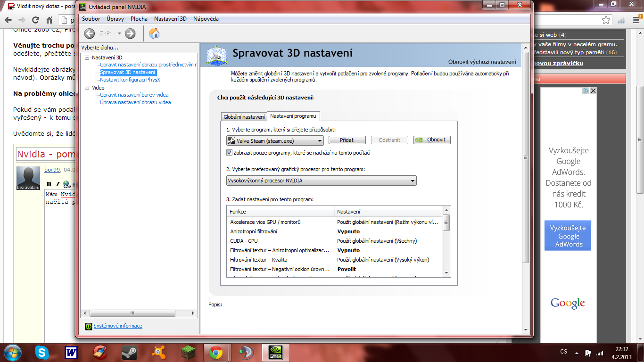Viewport: 644px width, 362px height.
Task: Click the Systémové informace icon
Action: click(88, 326)
